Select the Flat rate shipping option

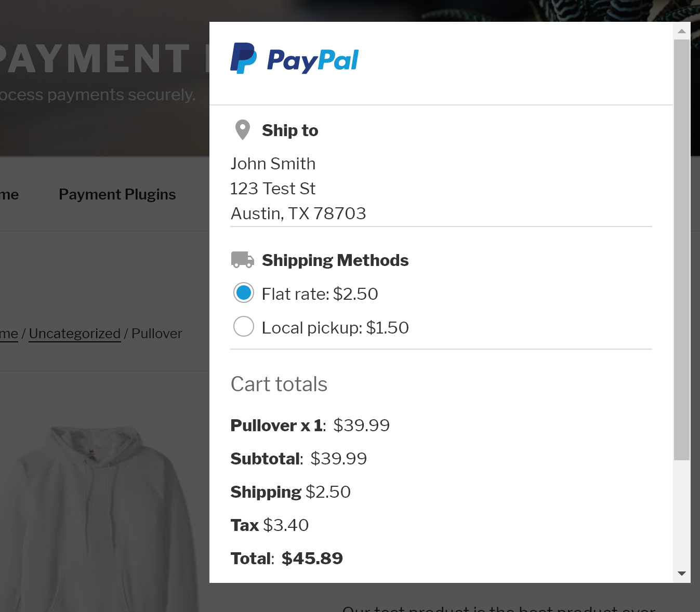point(244,293)
